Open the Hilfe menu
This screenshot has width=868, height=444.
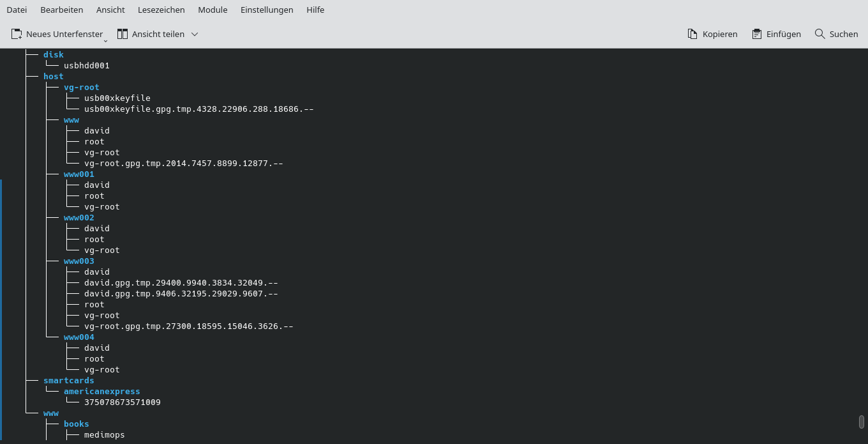pyautogui.click(x=315, y=10)
